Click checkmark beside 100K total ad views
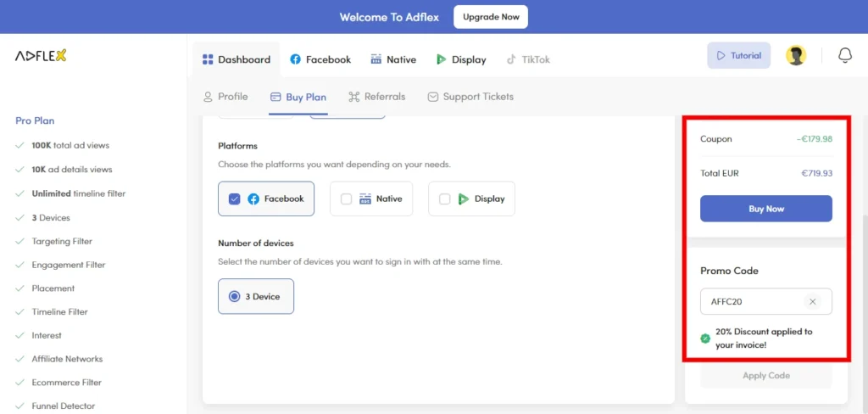This screenshot has width=868, height=414. (x=20, y=145)
